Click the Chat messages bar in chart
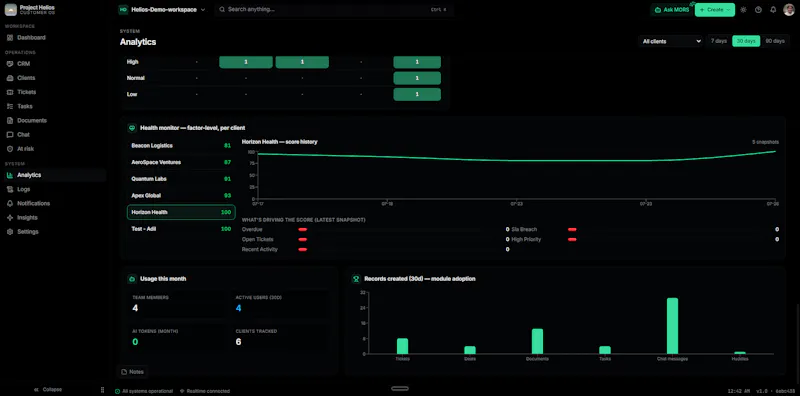 (x=672, y=326)
